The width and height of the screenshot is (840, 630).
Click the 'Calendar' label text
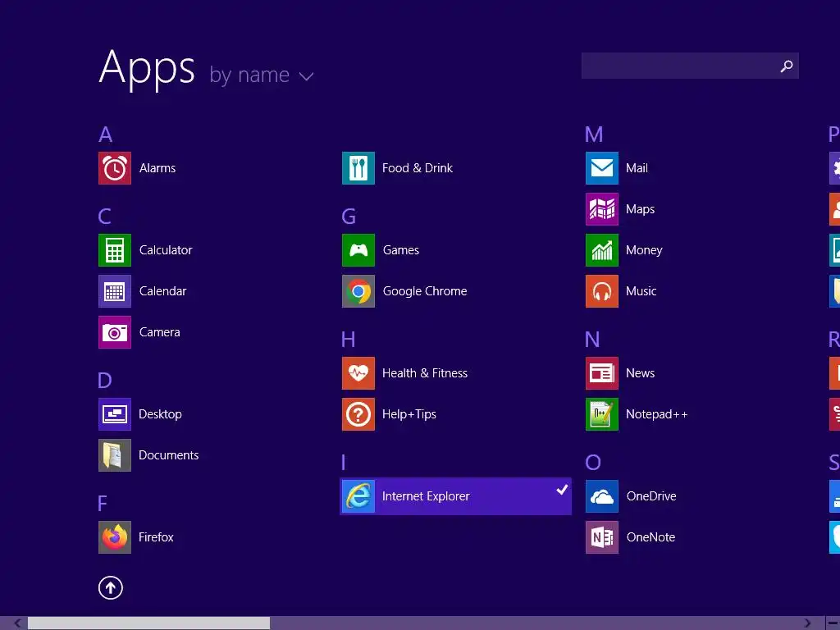pos(163,291)
